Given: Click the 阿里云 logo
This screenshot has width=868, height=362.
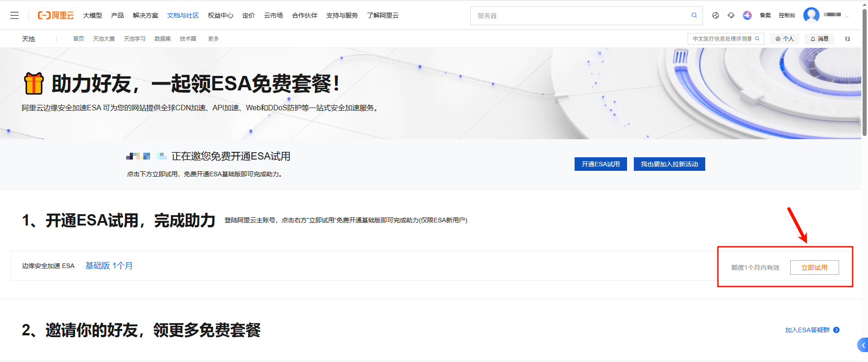Looking at the screenshot, I should (x=56, y=15).
